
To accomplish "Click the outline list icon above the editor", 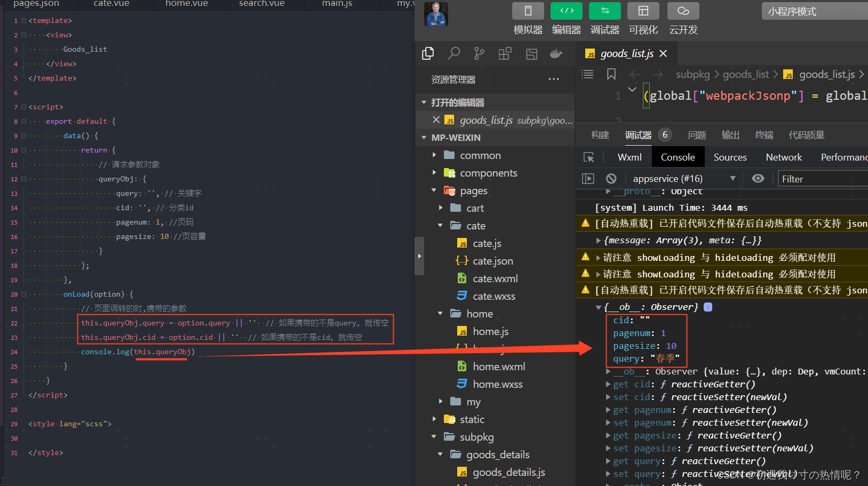I will [x=587, y=74].
